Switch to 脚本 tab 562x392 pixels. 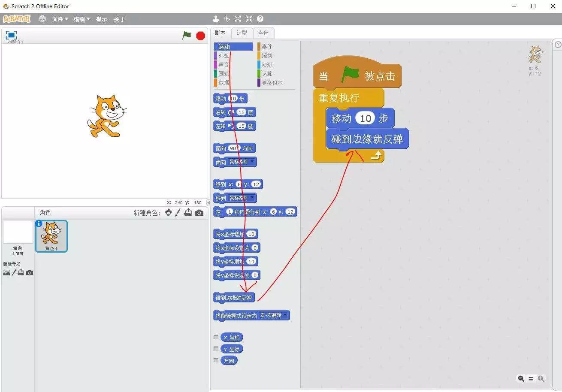pyautogui.click(x=221, y=33)
